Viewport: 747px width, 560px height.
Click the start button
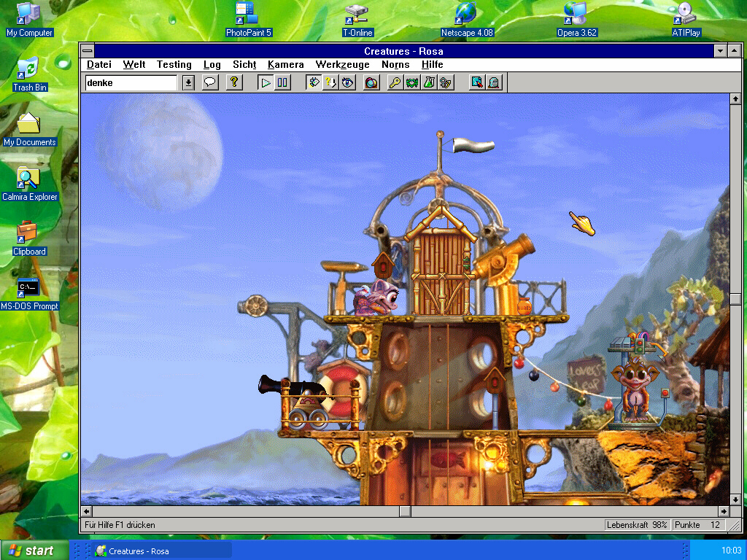(x=34, y=551)
